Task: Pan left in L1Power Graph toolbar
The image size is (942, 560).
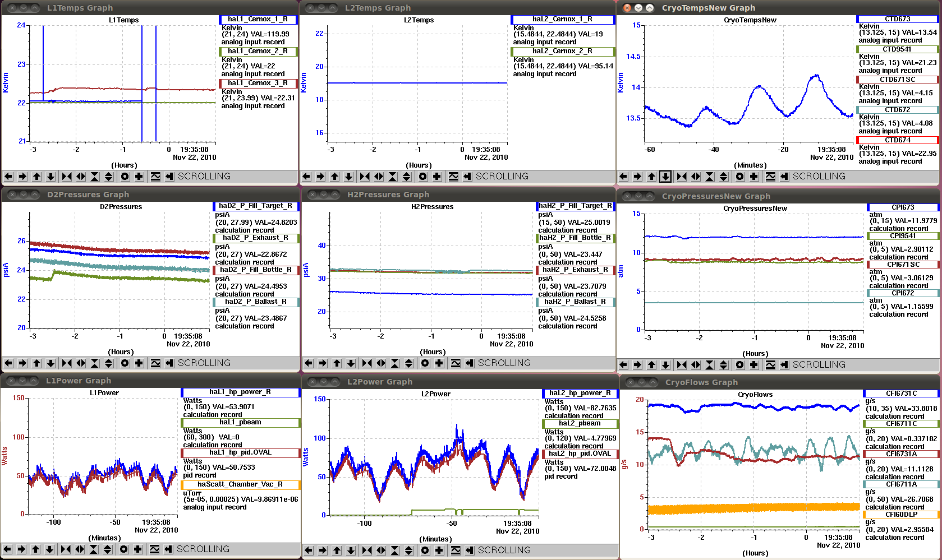Action: [7, 549]
